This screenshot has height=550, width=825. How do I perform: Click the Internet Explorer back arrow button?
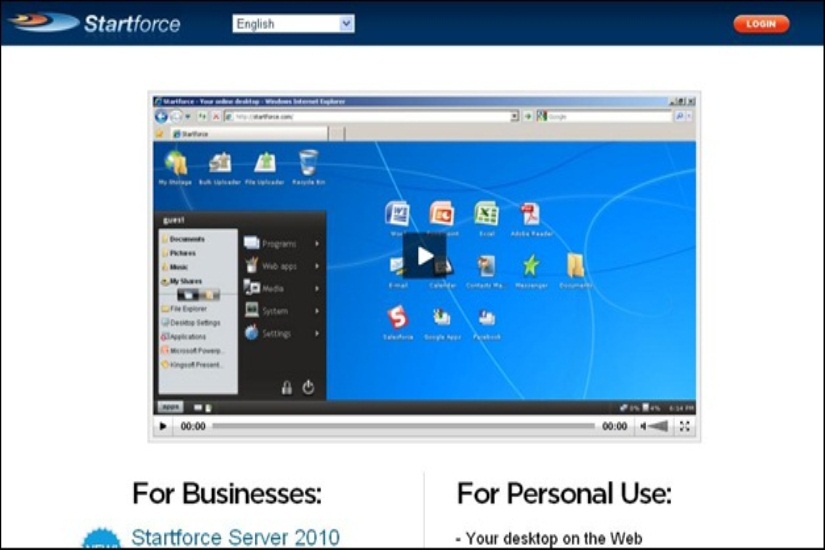click(162, 116)
